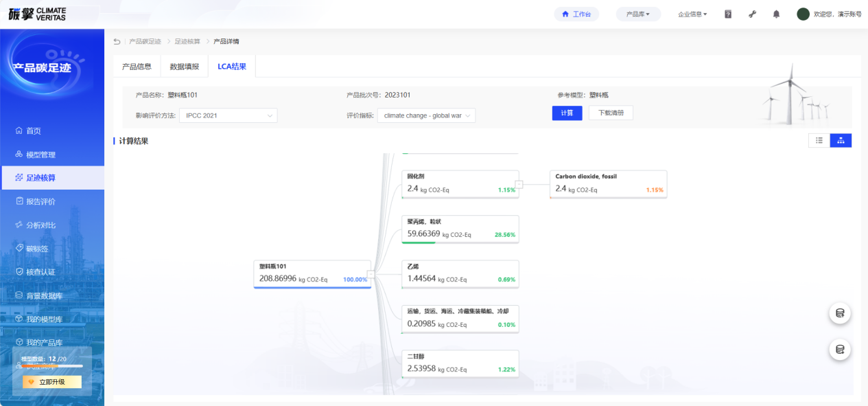Expand the 产品库 top menu
Image resolution: width=868 pixels, height=406 pixels.
click(638, 14)
